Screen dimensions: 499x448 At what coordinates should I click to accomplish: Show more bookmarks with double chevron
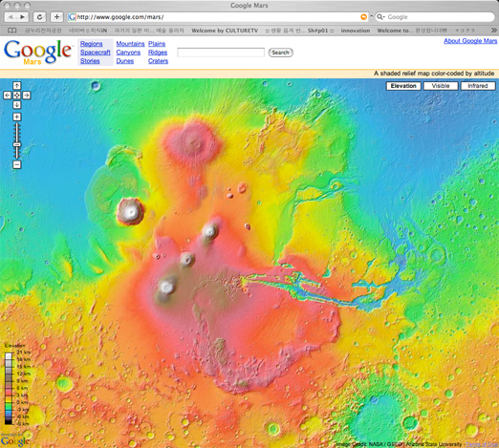point(494,31)
